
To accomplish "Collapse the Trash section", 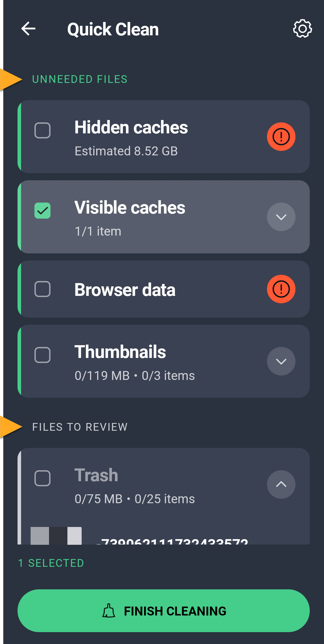I will pyautogui.click(x=281, y=484).
